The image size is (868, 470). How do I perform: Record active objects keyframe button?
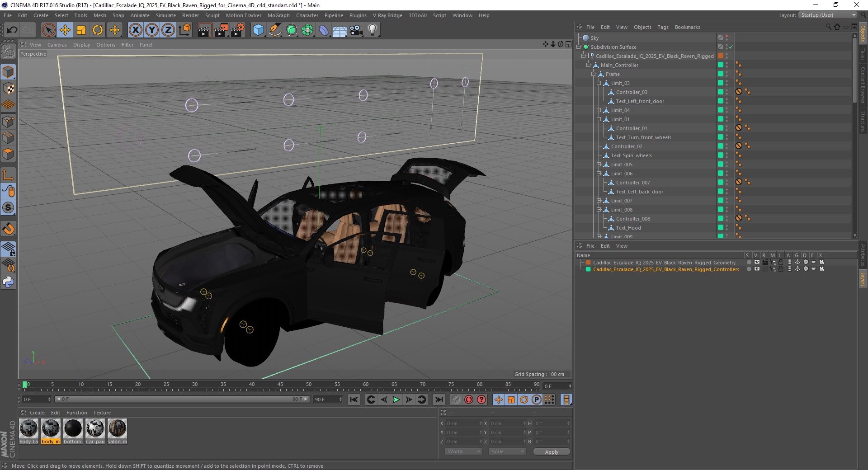point(456,399)
